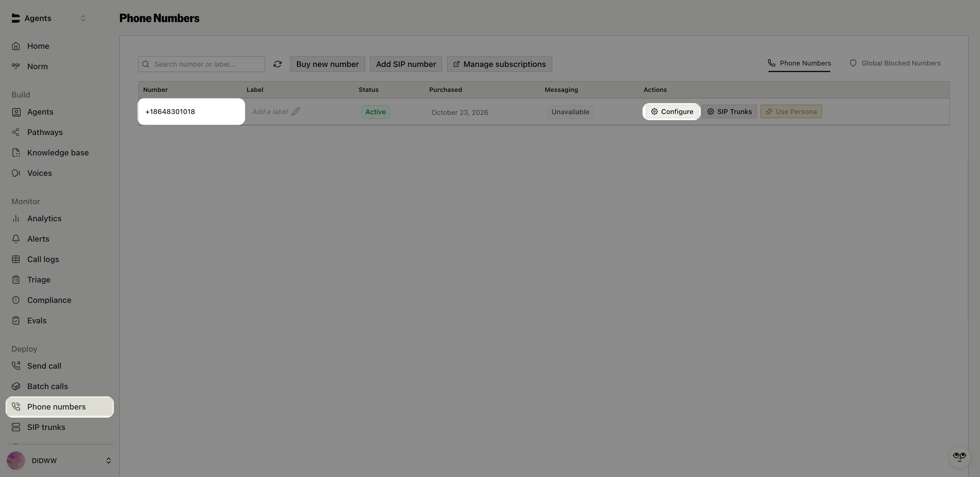
Task: Open Home in the sidebar
Action: click(59, 46)
